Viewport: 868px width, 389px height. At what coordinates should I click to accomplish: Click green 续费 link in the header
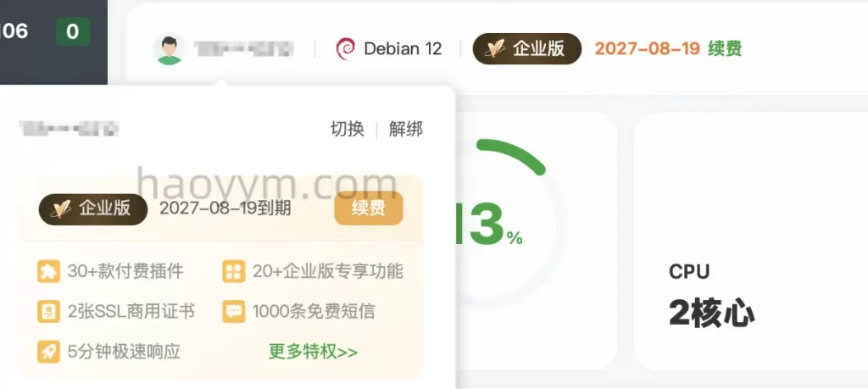click(x=726, y=48)
